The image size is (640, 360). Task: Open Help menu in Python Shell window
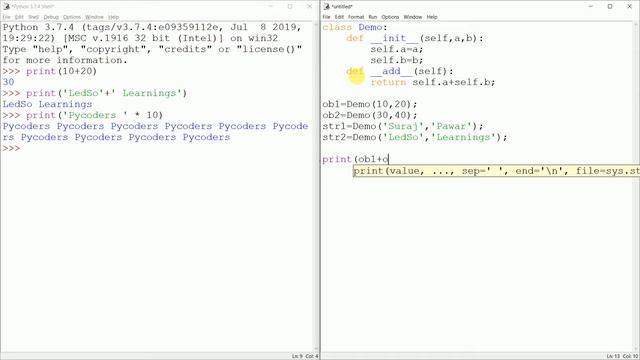pos(113,17)
